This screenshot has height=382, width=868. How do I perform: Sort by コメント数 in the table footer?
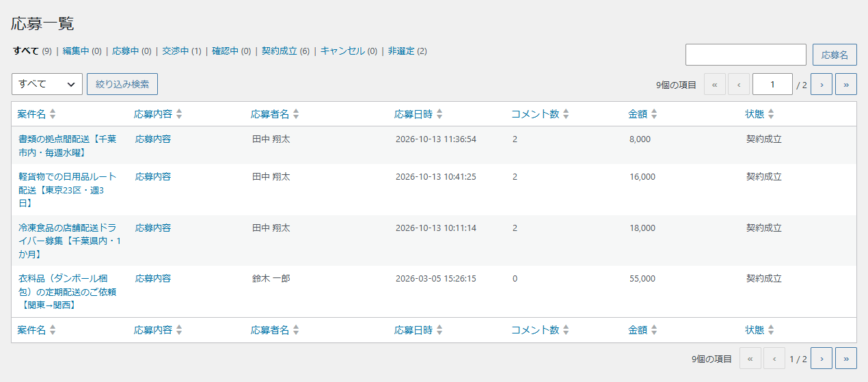click(541, 330)
